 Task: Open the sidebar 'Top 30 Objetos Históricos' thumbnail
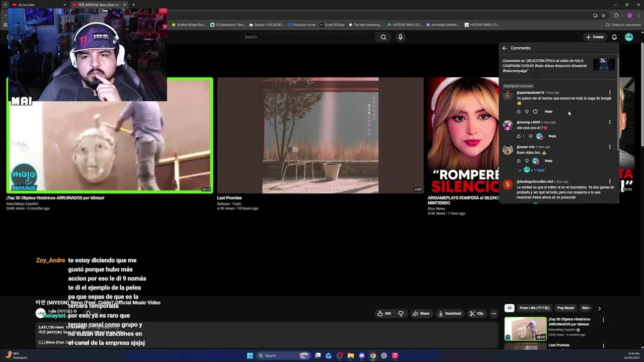525,328
